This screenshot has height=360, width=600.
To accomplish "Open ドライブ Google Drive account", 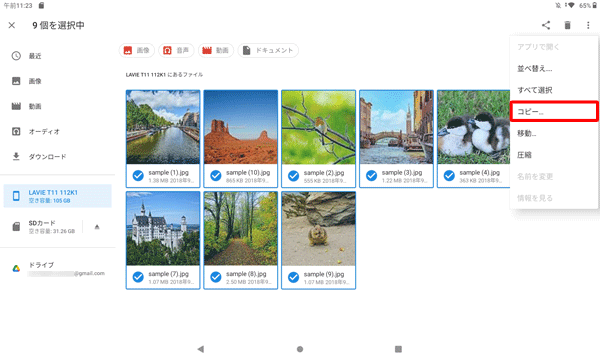I will [x=57, y=269].
